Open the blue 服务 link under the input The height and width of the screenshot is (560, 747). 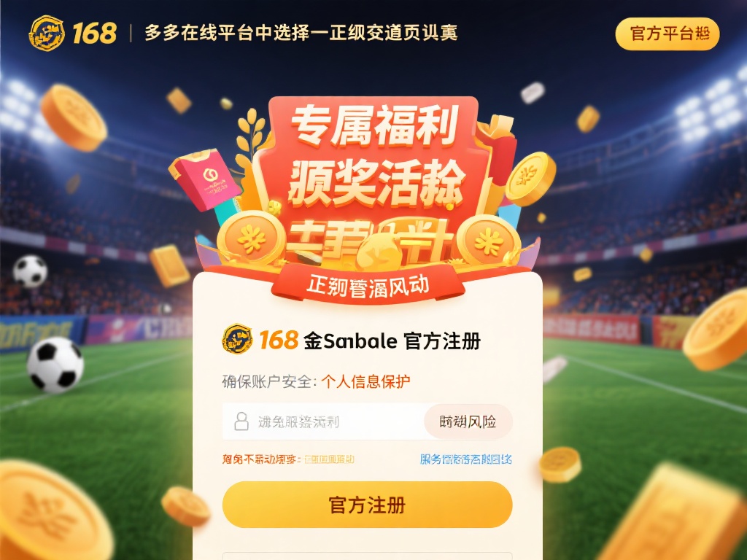pyautogui.click(x=466, y=459)
